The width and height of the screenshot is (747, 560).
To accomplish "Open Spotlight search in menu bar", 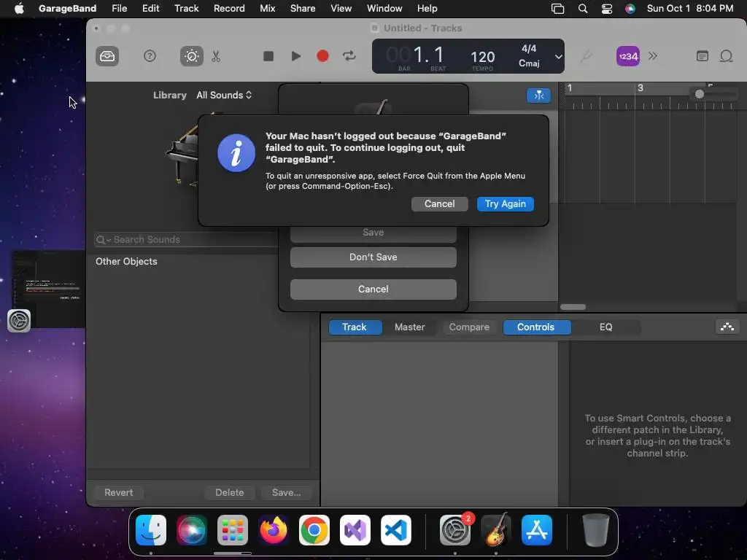I will (x=583, y=9).
